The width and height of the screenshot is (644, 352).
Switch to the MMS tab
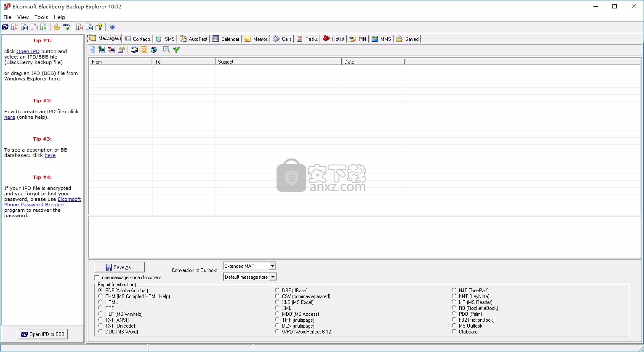click(x=381, y=39)
